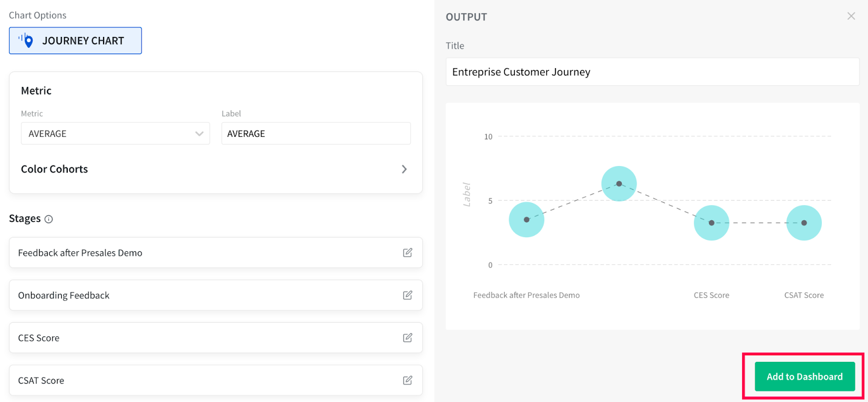The image size is (868, 402).
Task: Select the Onboarding Feedback stage row
Action: click(206, 295)
